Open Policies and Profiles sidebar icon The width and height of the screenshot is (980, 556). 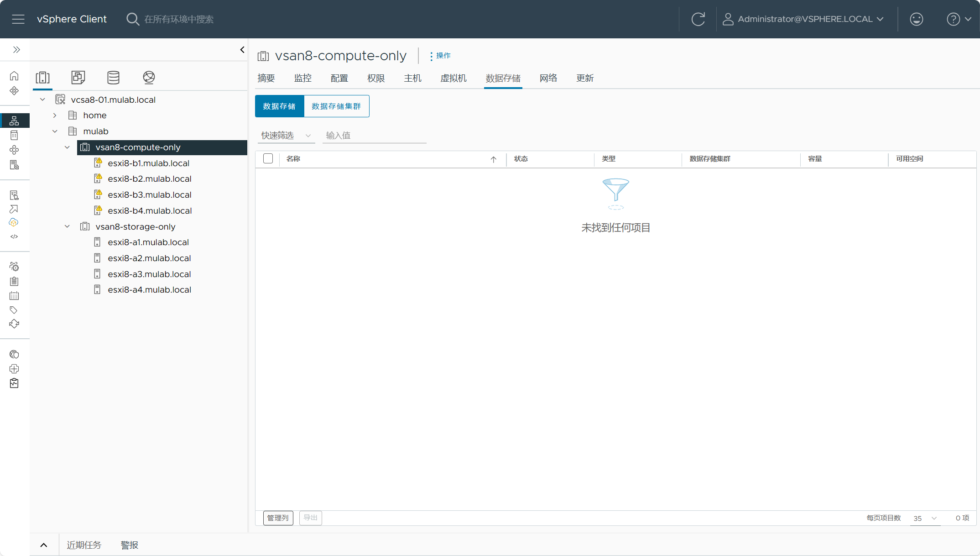tap(14, 195)
